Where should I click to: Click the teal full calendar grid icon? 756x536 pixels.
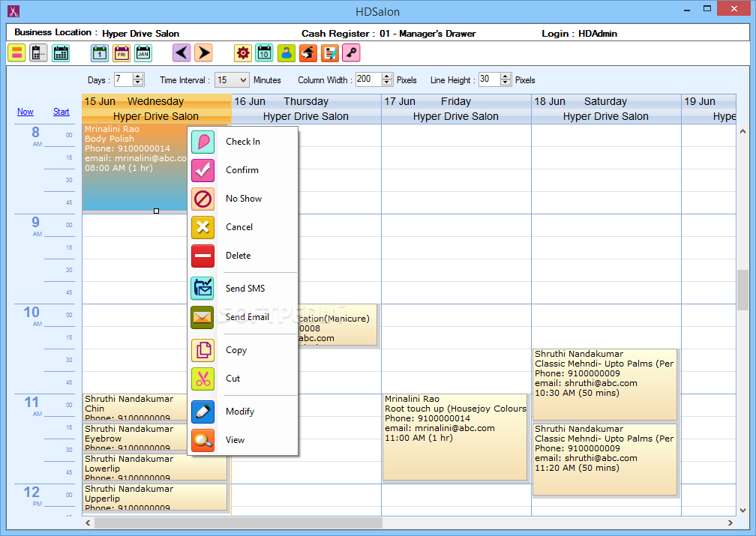click(x=61, y=53)
